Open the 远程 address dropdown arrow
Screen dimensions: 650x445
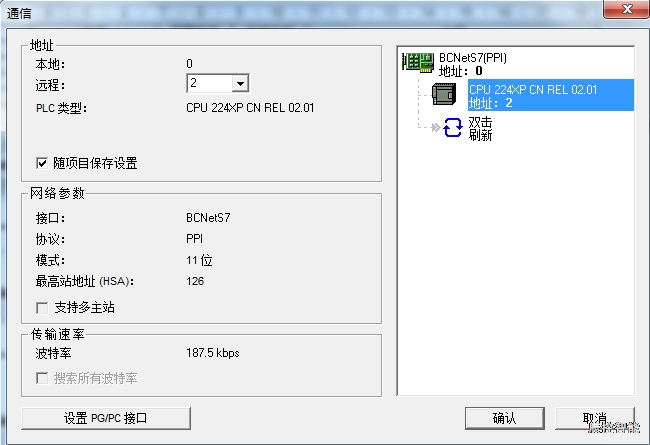pos(240,84)
